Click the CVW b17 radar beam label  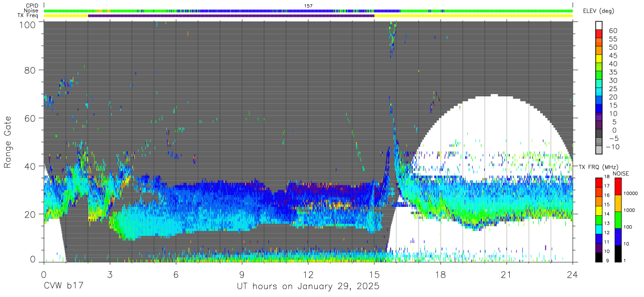click(x=63, y=286)
